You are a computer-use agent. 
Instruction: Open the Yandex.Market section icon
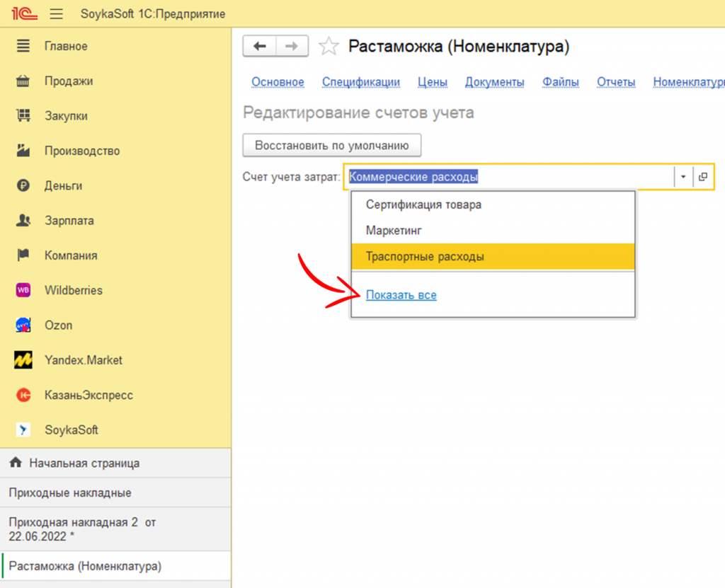23,360
